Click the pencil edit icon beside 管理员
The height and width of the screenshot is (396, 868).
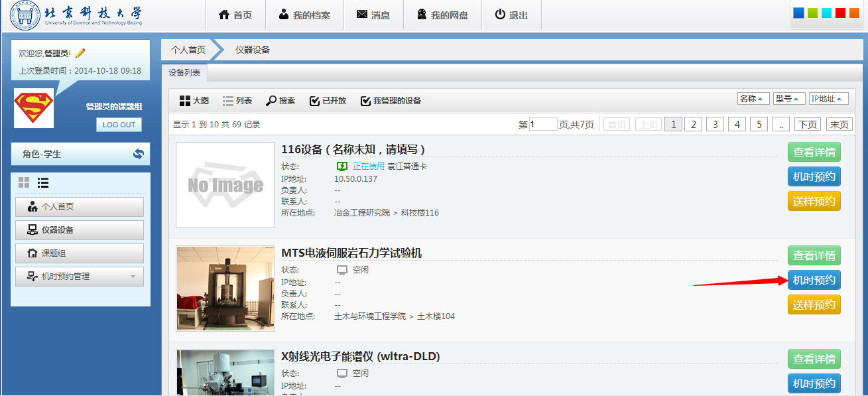[80, 53]
